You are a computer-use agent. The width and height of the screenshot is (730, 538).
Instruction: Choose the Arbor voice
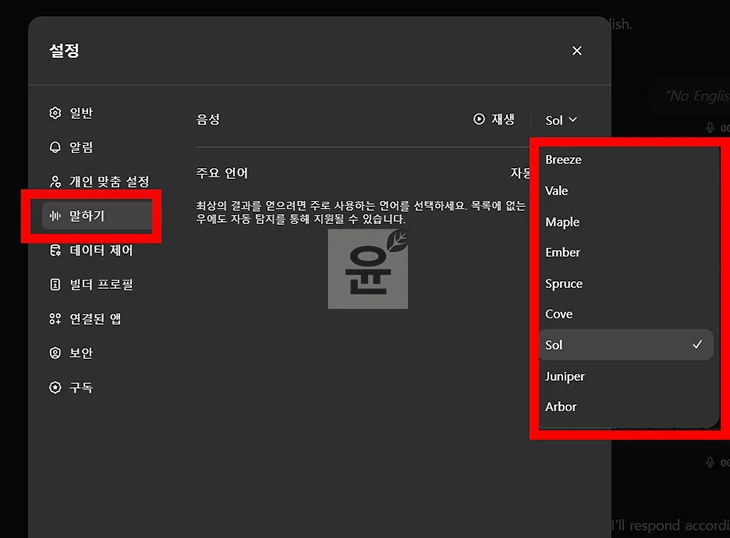pos(626,407)
